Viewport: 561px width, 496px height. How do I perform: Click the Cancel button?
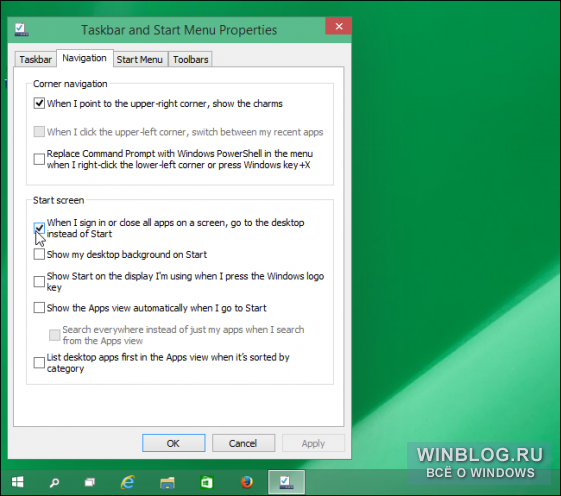point(243,443)
